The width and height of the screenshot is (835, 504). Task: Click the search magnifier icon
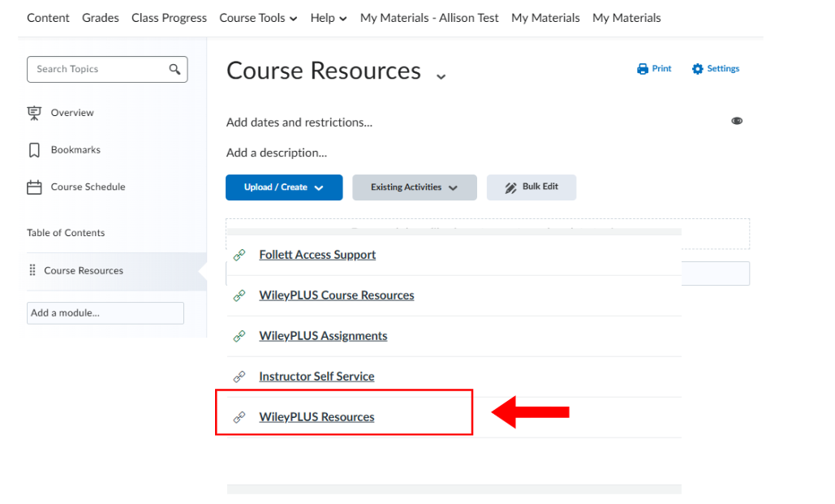(x=174, y=69)
